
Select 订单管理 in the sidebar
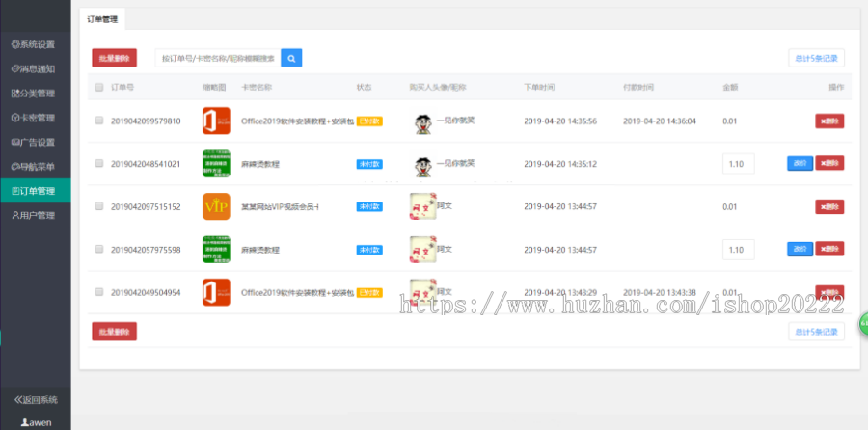(x=36, y=191)
